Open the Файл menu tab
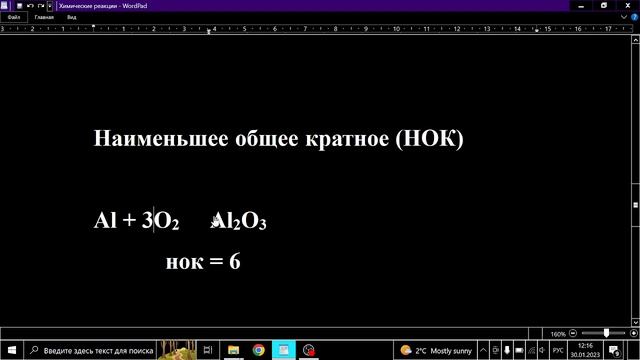Image resolution: width=640 pixels, height=360 pixels. (13, 17)
